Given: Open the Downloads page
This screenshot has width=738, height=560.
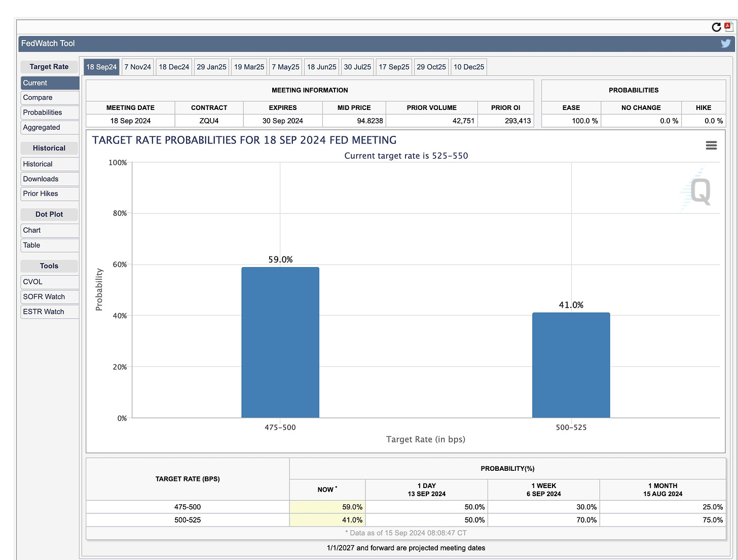Looking at the screenshot, I should point(50,179).
